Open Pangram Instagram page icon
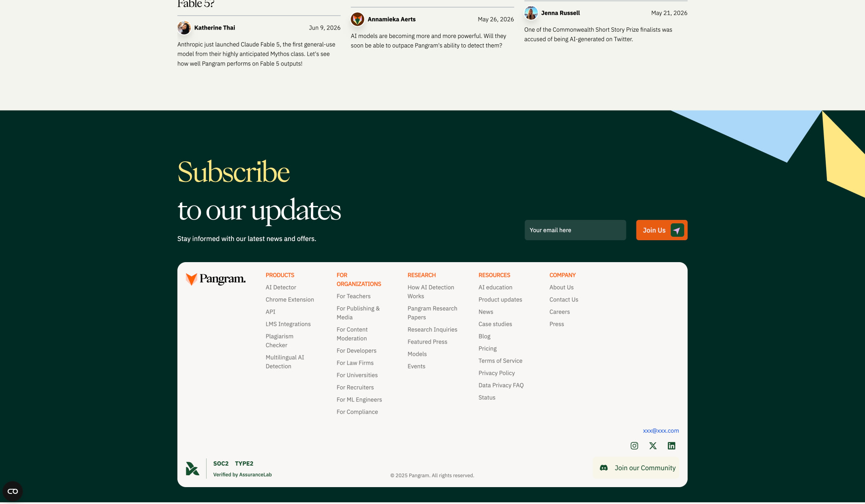865x504 pixels. (634, 446)
